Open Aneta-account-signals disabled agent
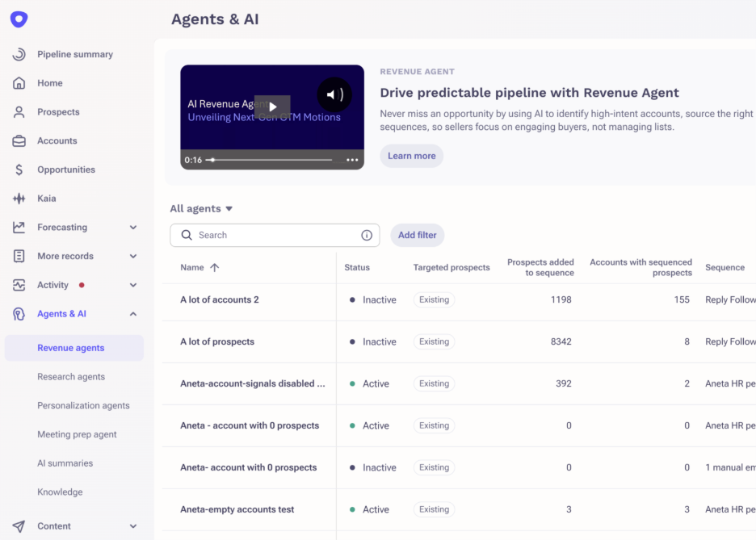 [253, 383]
